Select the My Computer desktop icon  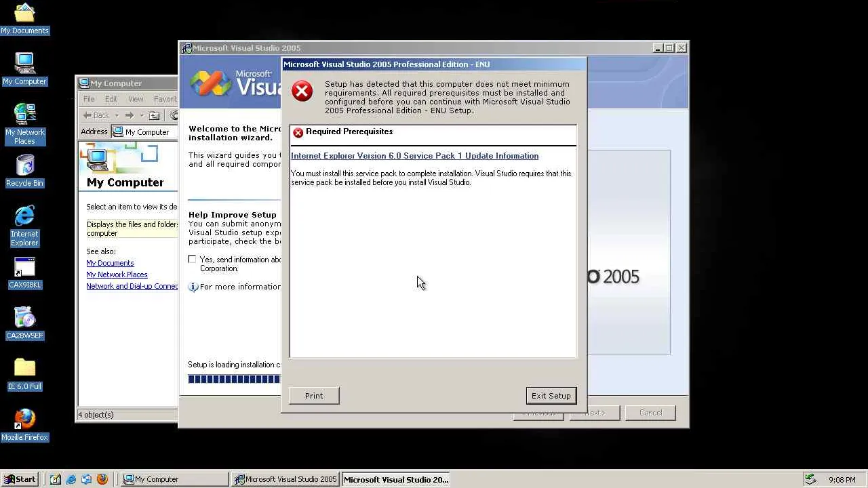(x=24, y=69)
